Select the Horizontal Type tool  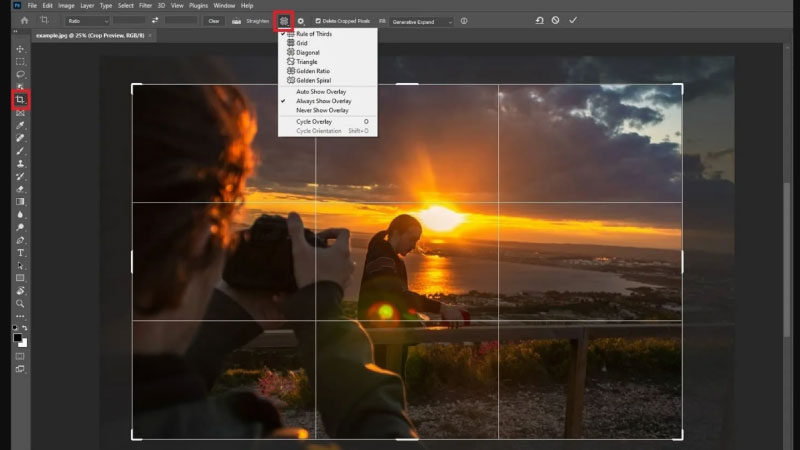click(20, 253)
